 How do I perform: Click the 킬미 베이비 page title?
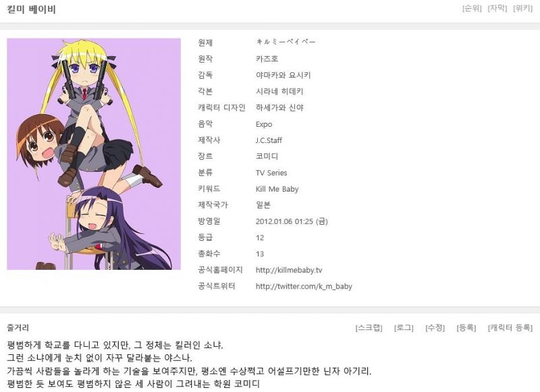coord(31,9)
